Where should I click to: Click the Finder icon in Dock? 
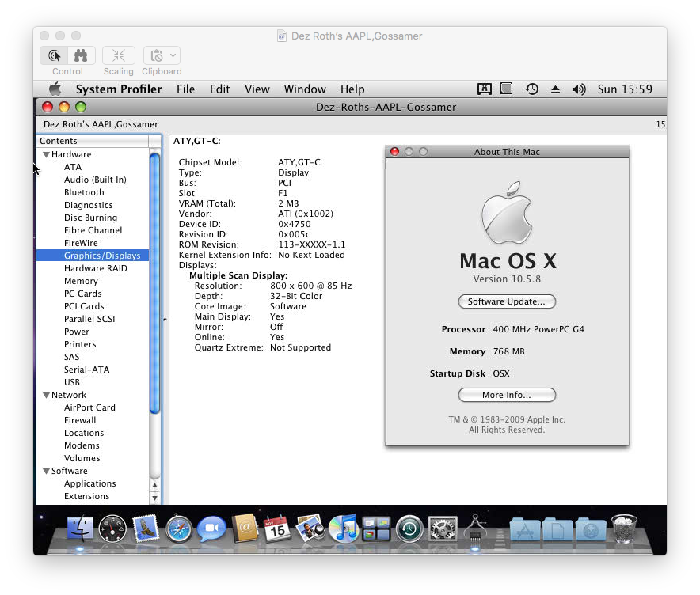[81, 529]
